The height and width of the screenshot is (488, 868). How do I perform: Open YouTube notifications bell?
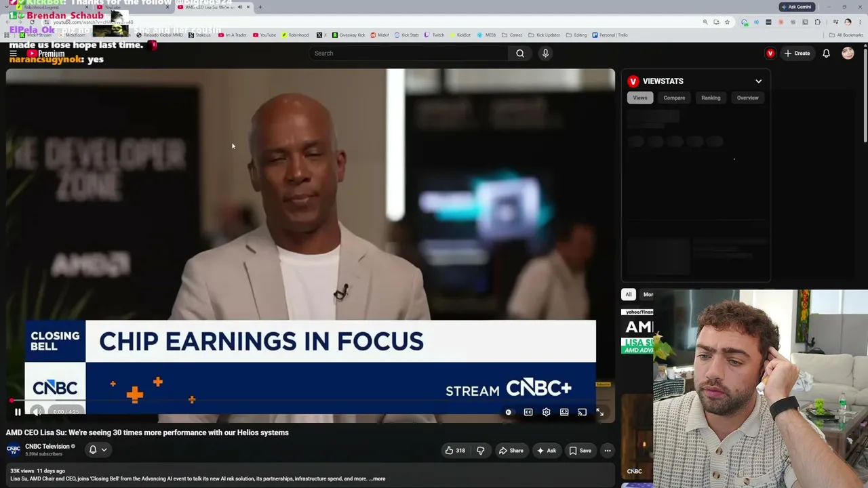coord(826,54)
